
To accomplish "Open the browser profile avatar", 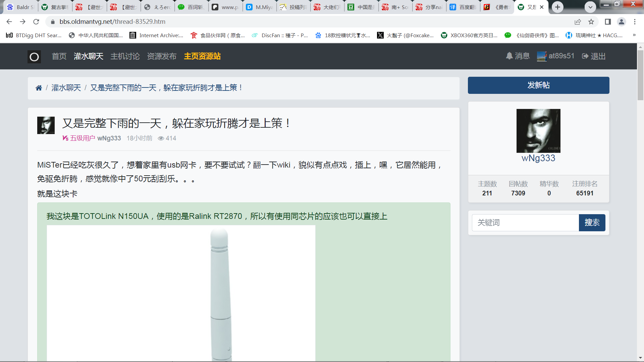I will click(x=622, y=22).
